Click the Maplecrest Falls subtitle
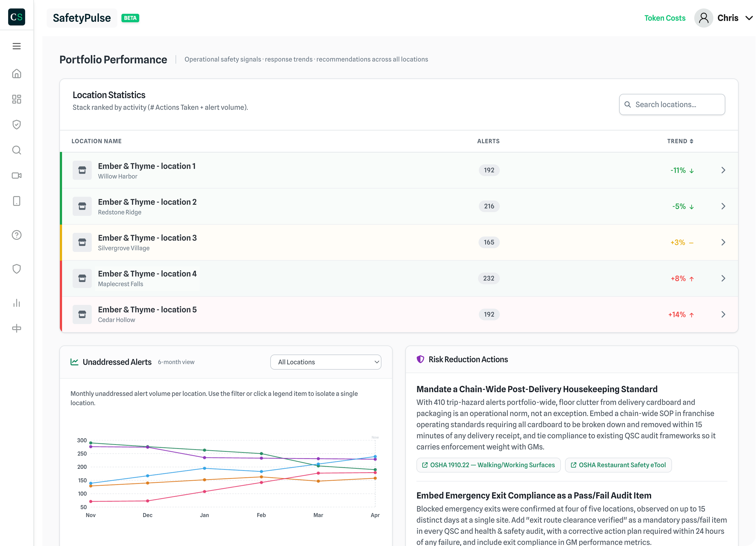 [121, 284]
